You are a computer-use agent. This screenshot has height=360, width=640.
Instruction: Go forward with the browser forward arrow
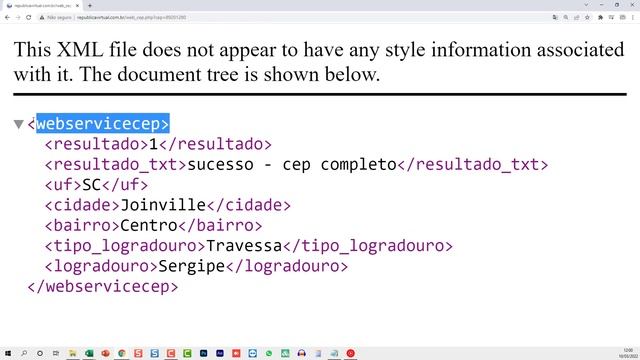(x=18, y=18)
